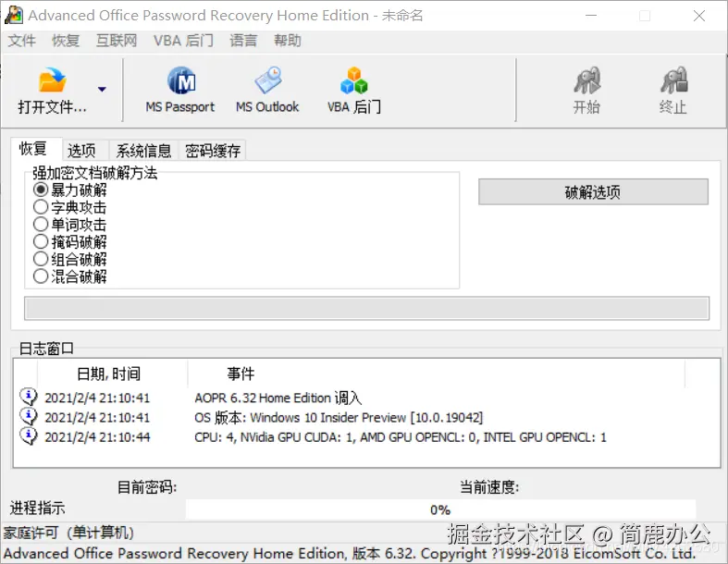Select 组合破解 combination attack option
The image size is (728, 564).
(x=70, y=259)
